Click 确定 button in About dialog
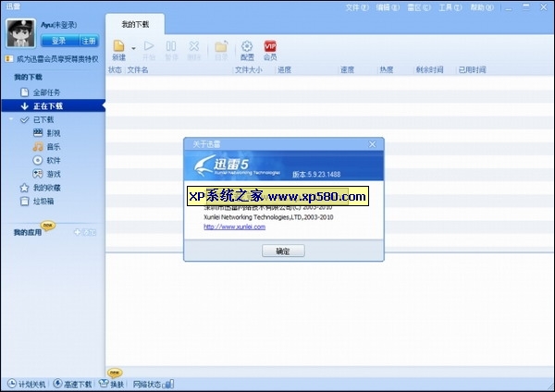Screen dimensions: 555x392 click(283, 251)
